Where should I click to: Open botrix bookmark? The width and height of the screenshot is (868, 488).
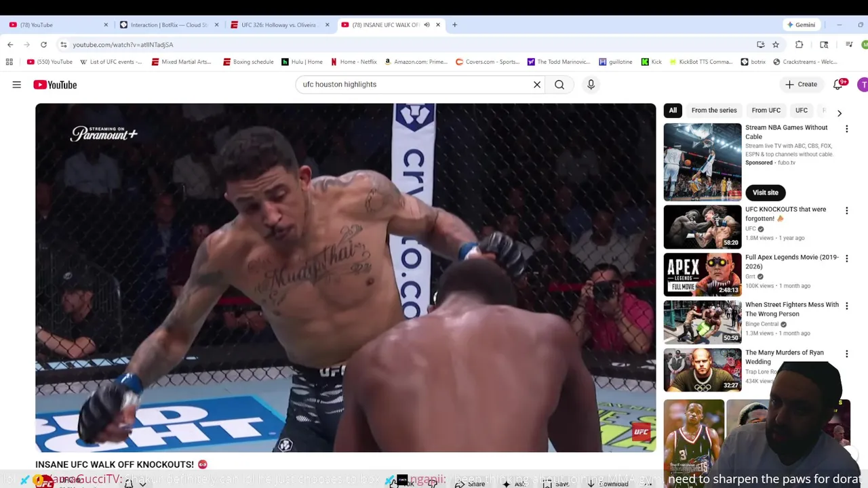pos(753,62)
